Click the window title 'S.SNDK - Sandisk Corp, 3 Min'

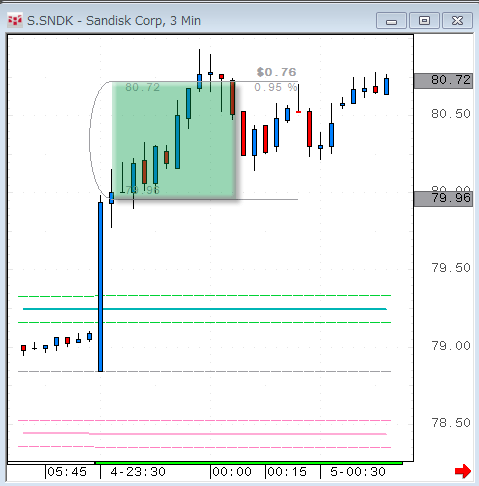click(x=114, y=21)
